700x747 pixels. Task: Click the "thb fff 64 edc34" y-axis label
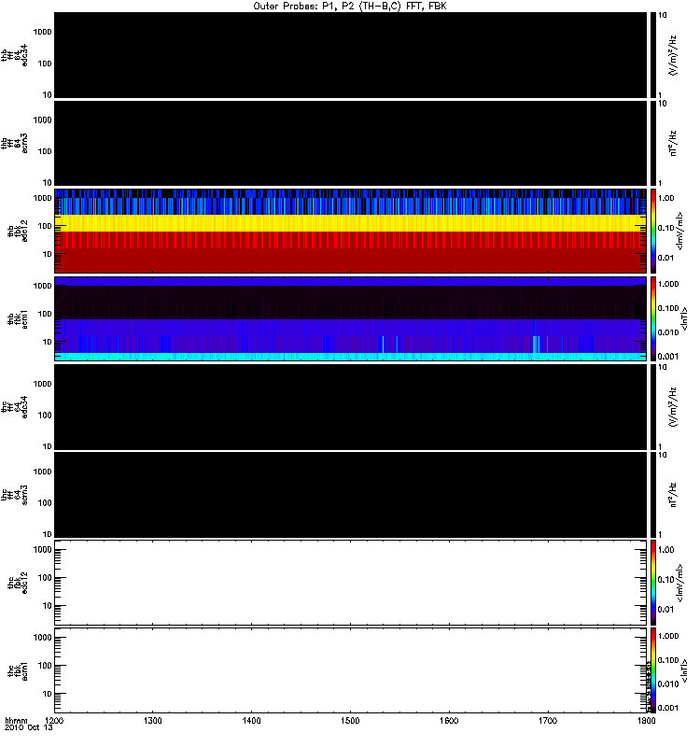click(x=14, y=55)
